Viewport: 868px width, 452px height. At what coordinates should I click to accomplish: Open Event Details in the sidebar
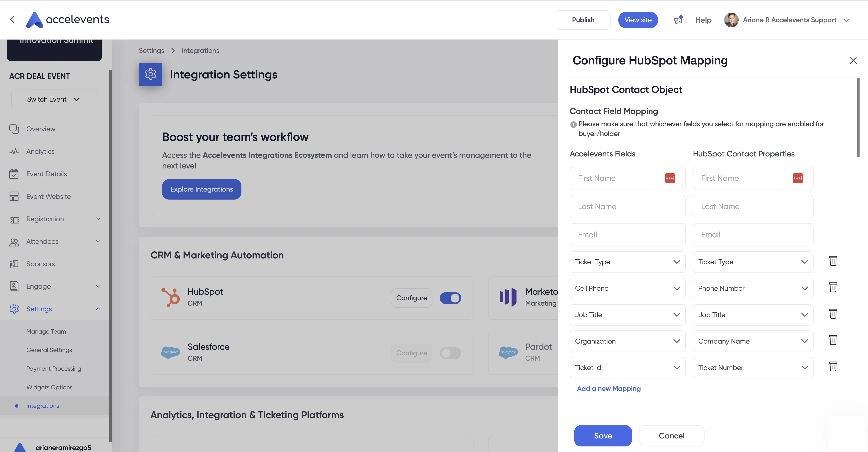(x=46, y=174)
